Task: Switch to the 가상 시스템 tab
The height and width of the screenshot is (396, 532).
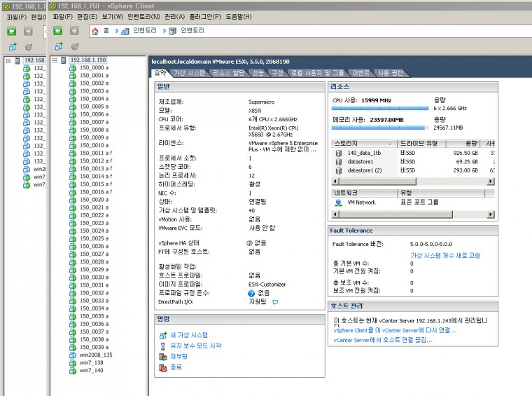Action: click(x=189, y=73)
